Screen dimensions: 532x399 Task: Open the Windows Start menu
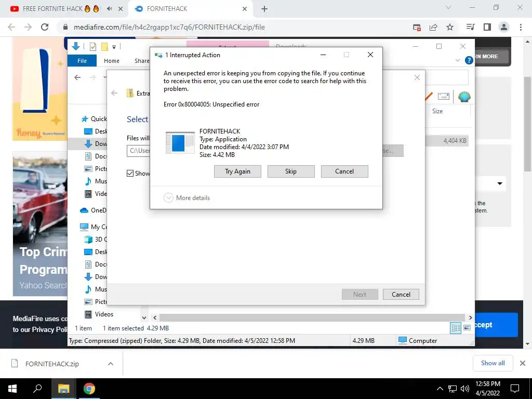(x=12, y=389)
